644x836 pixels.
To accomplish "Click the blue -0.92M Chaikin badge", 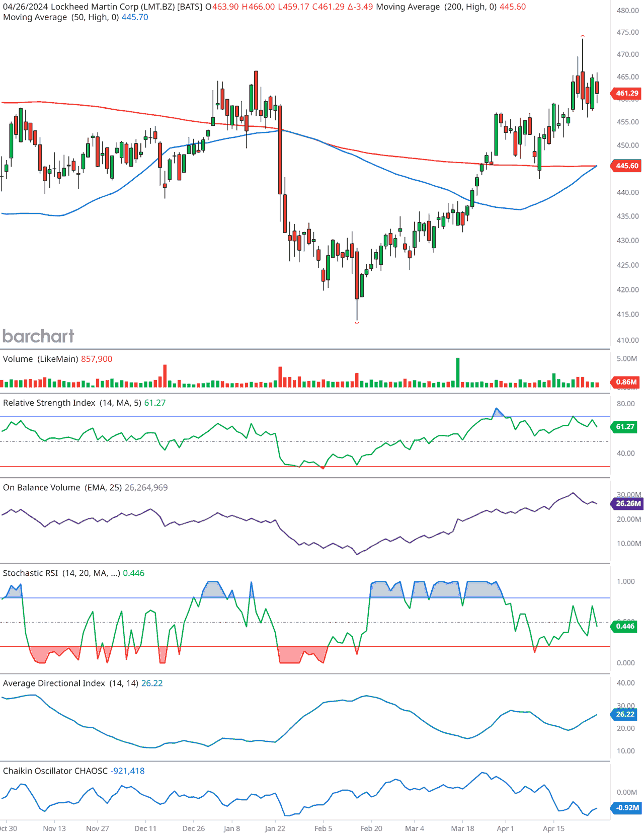I will pos(626,808).
